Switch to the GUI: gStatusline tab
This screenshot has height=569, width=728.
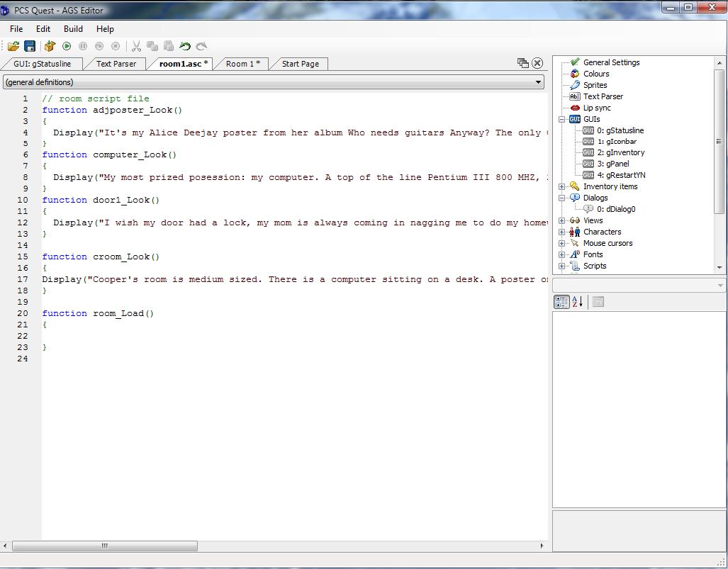tap(43, 64)
